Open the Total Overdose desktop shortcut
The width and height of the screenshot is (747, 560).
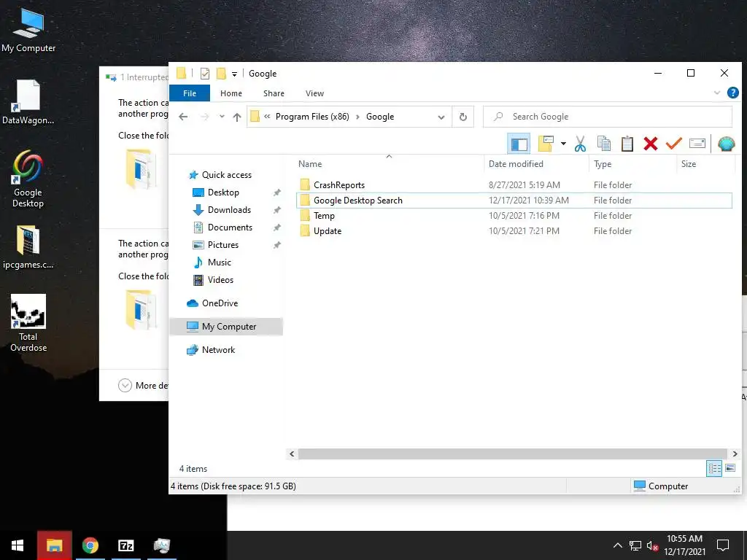point(28,323)
